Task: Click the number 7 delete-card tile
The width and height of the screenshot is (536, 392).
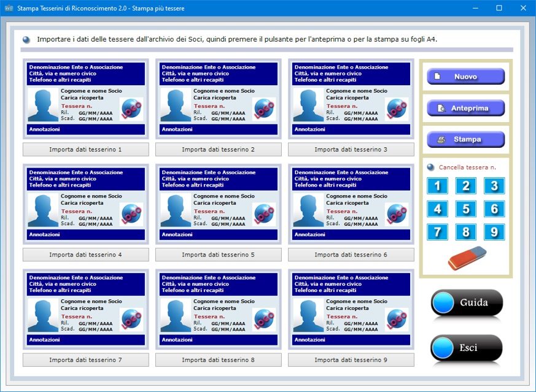Action: click(437, 232)
